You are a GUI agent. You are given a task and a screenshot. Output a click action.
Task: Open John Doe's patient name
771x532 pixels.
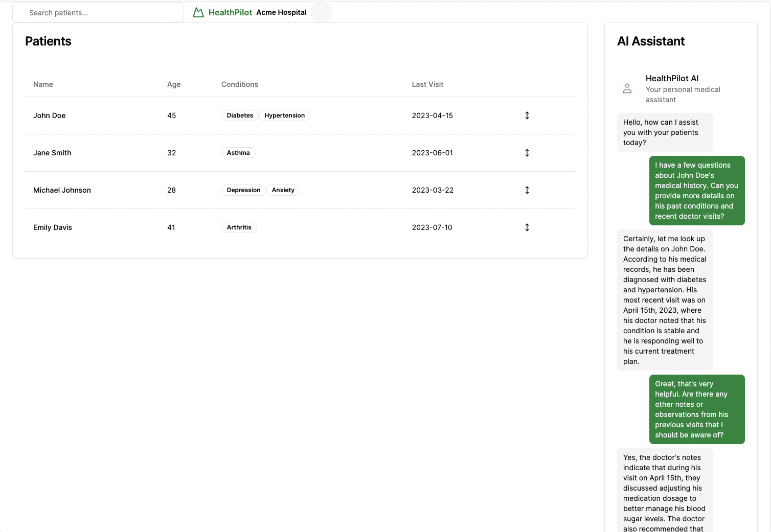click(50, 115)
